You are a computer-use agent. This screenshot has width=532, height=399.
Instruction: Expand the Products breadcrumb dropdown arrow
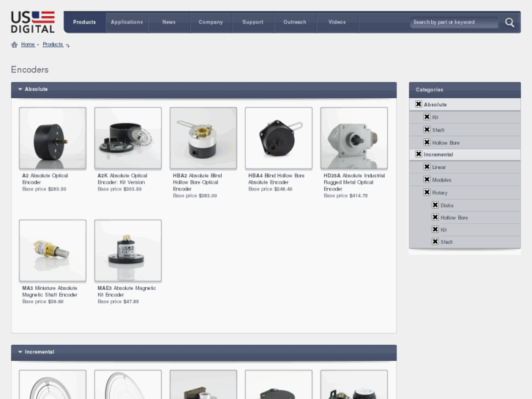pos(68,45)
